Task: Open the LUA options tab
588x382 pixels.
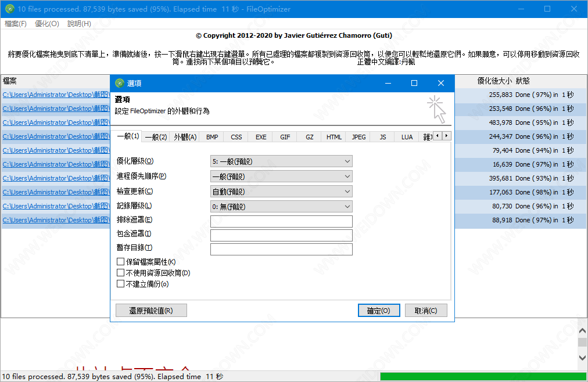Action: [407, 137]
